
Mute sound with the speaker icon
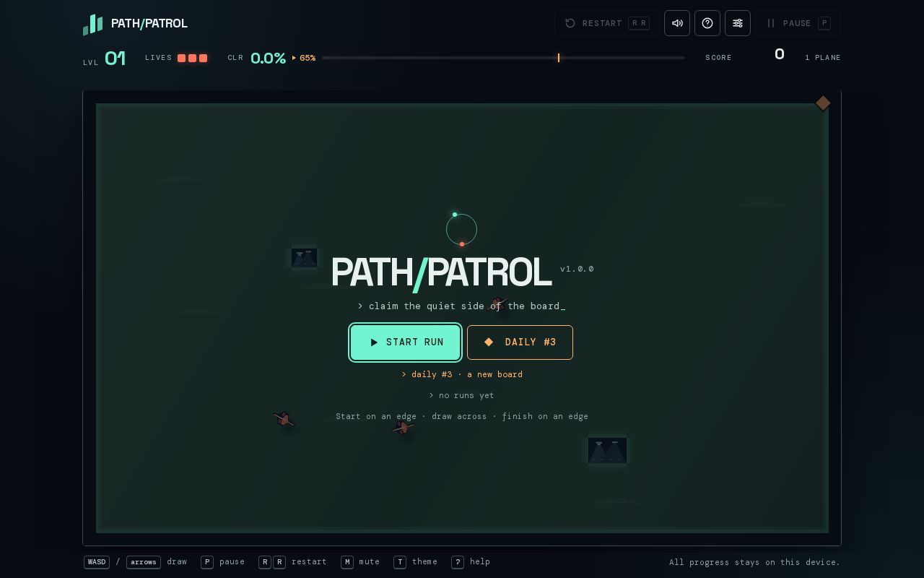677,23
